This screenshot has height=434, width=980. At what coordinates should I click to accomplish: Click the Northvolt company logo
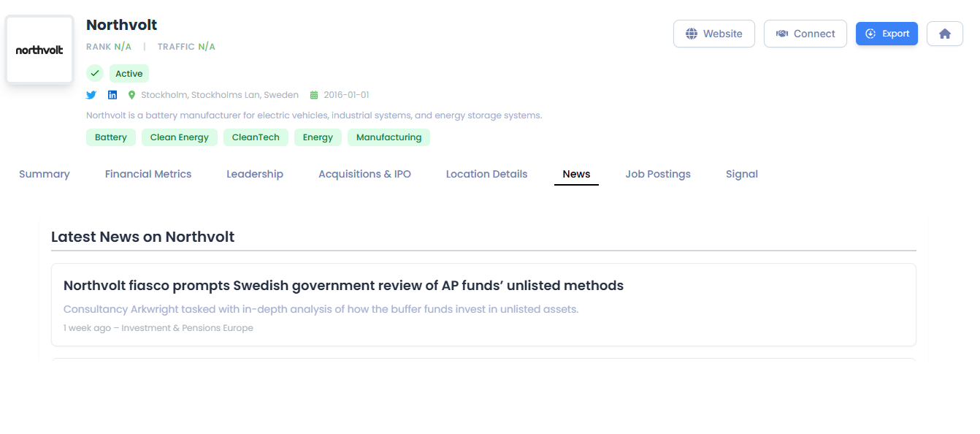click(39, 50)
